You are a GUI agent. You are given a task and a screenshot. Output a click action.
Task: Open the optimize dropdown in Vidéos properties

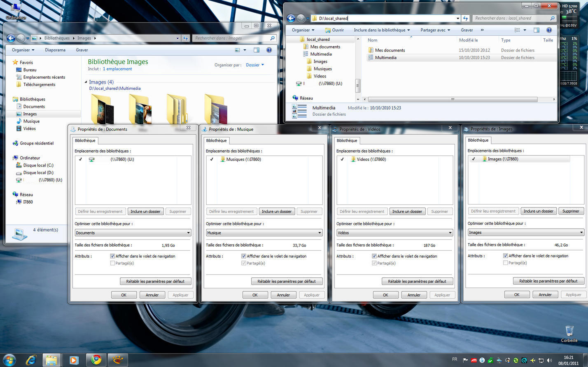click(x=394, y=232)
